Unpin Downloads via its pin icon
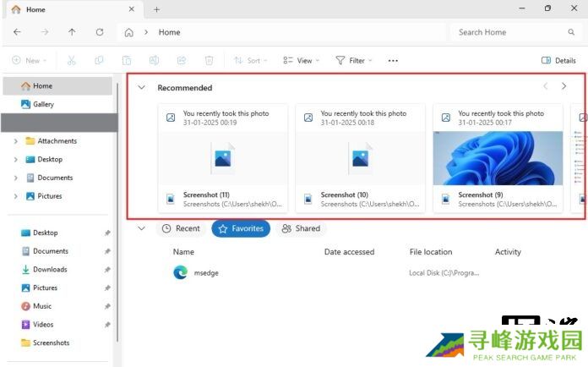The width and height of the screenshot is (588, 367). click(107, 270)
